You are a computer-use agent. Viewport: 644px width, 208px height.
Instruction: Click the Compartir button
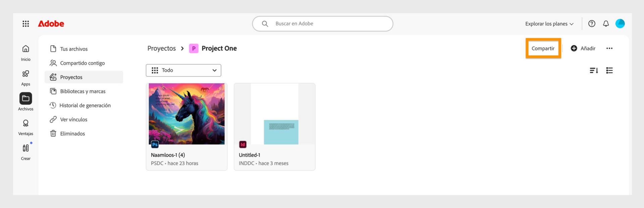coord(543,49)
